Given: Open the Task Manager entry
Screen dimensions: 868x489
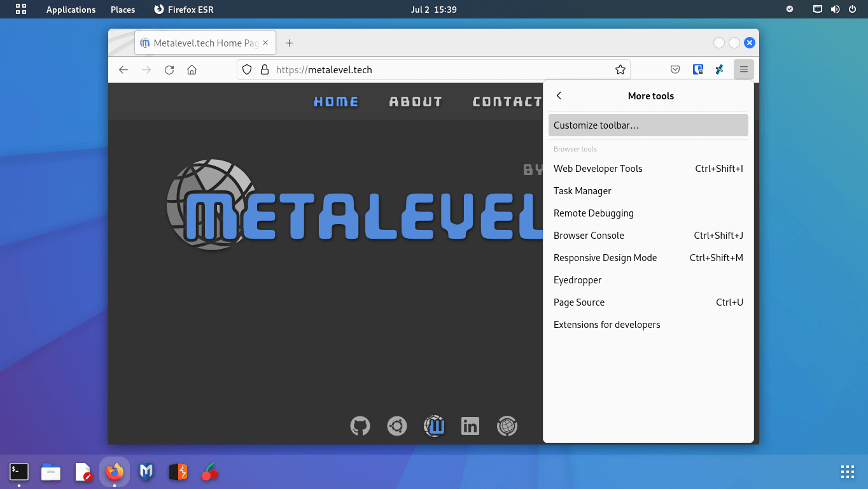Looking at the screenshot, I should pyautogui.click(x=648, y=191).
